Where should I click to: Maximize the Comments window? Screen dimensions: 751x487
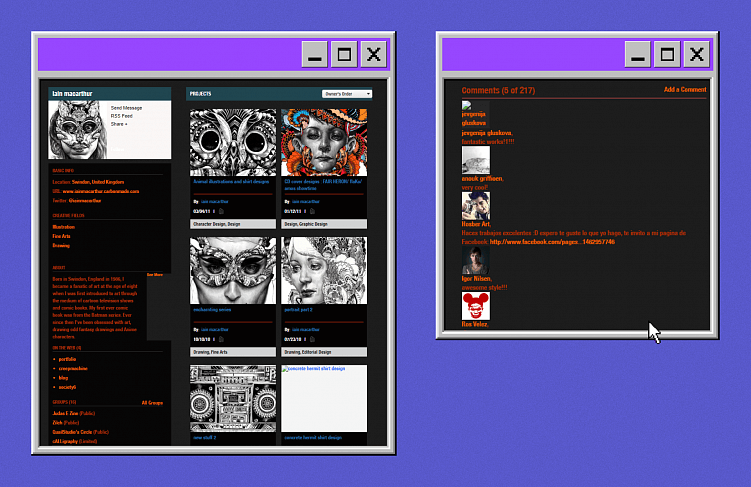pos(667,54)
